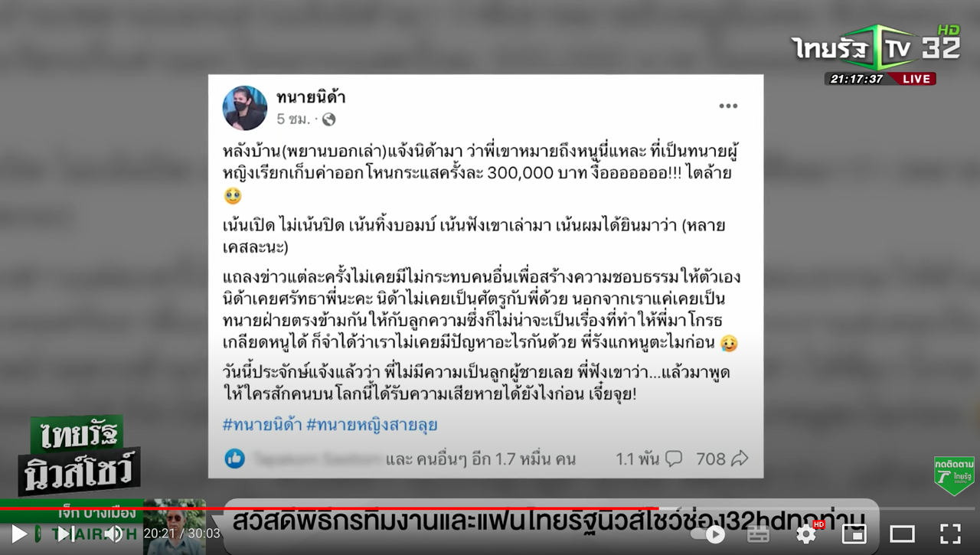The width and height of the screenshot is (980, 555).
Task: Mute the video volume
Action: (x=113, y=534)
